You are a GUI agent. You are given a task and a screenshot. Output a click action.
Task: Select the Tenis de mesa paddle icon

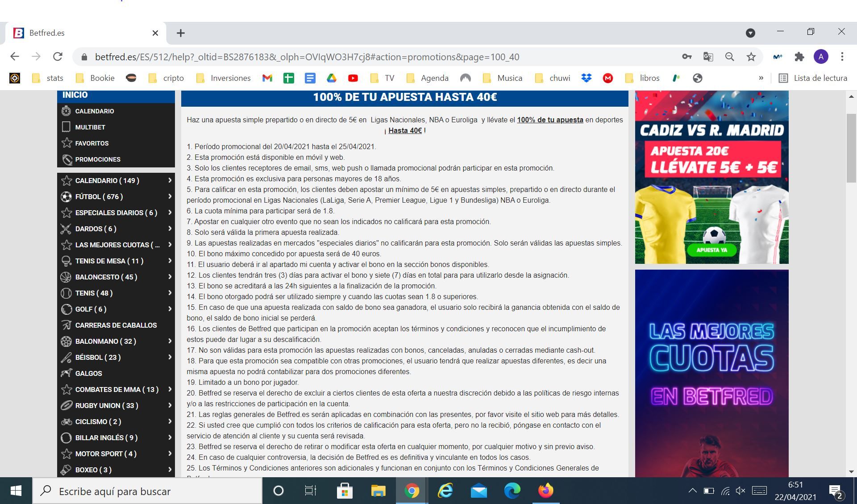click(x=66, y=261)
